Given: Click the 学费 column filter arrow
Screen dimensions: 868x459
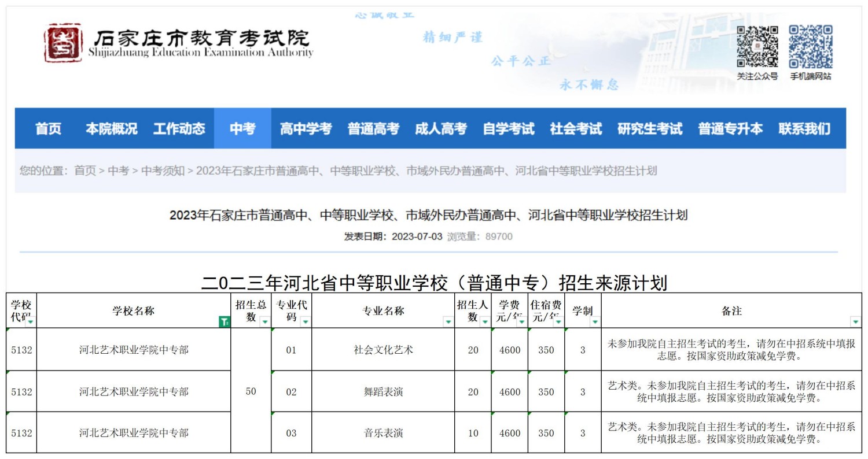Looking at the screenshot, I should [521, 322].
